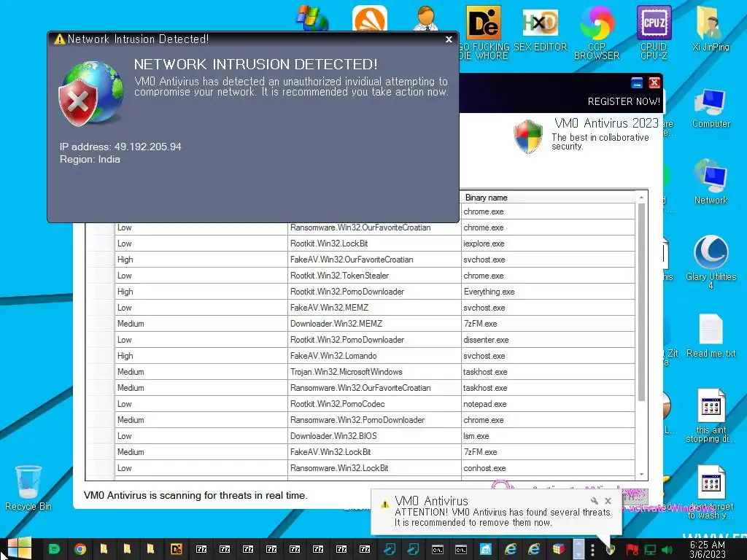Select the orange antivirus desktop icon
Image resolution: width=747 pixels, height=560 pixels.
point(370,19)
